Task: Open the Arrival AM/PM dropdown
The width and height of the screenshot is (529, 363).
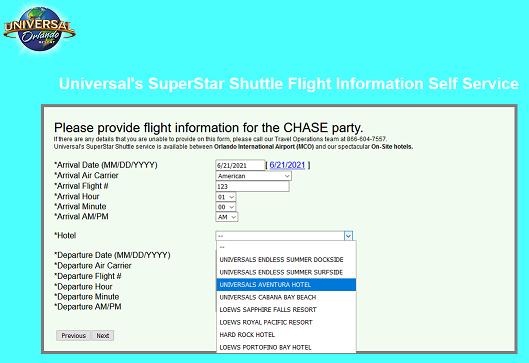Action: point(227,217)
